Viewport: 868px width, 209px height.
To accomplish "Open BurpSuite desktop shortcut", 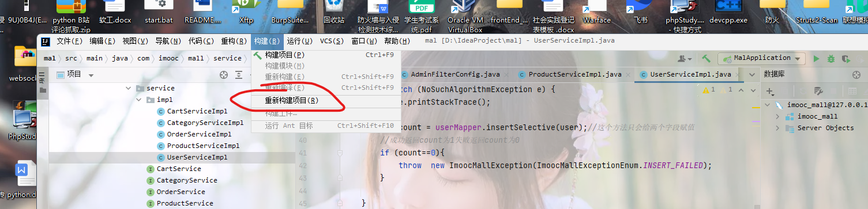I will [x=290, y=12].
